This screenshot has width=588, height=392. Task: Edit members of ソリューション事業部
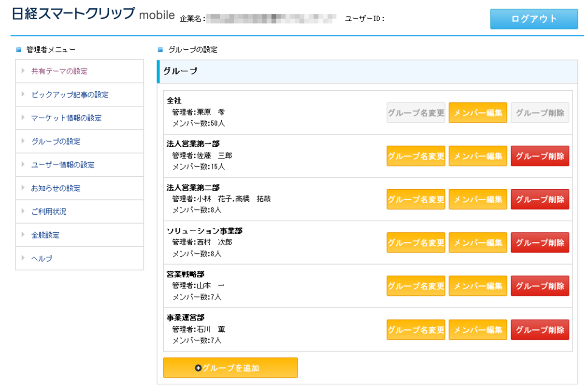(478, 242)
